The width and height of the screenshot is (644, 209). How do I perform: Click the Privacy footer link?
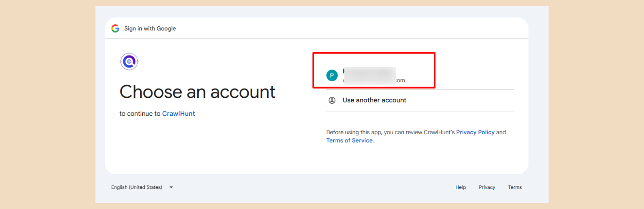coord(487,187)
